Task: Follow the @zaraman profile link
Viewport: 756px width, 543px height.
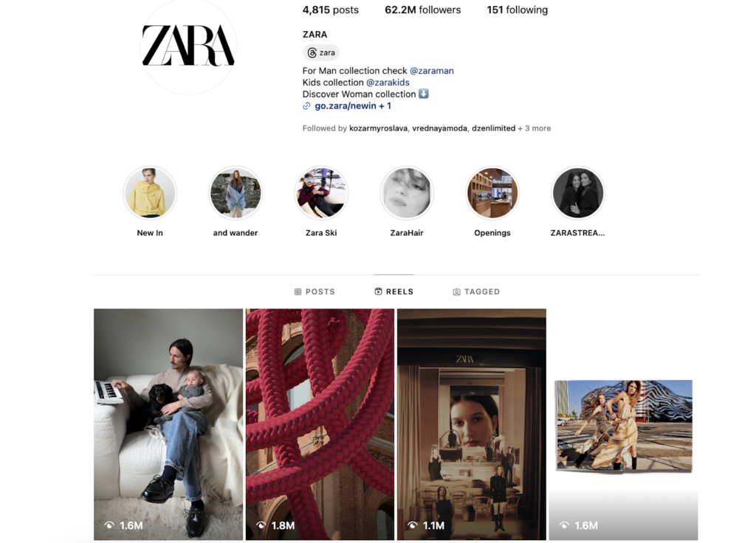Action: [x=431, y=71]
